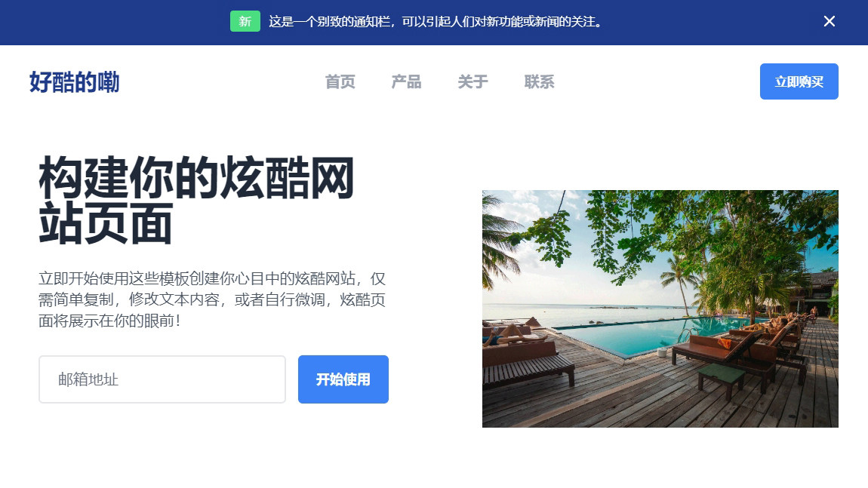This screenshot has width=868, height=488.
Task: Click the 开始使用 button
Action: pyautogui.click(x=343, y=379)
